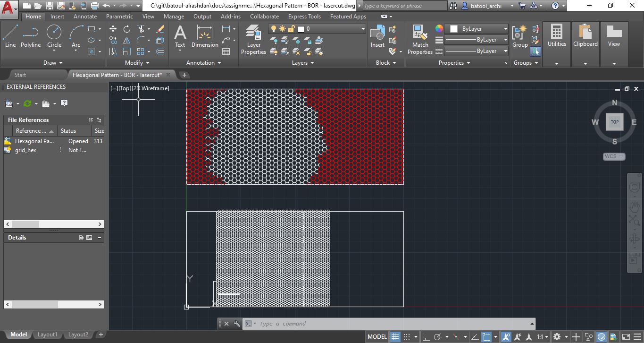Select the Polyline drawing tool
Image resolution: width=644 pixels, height=343 pixels.
tap(30, 36)
